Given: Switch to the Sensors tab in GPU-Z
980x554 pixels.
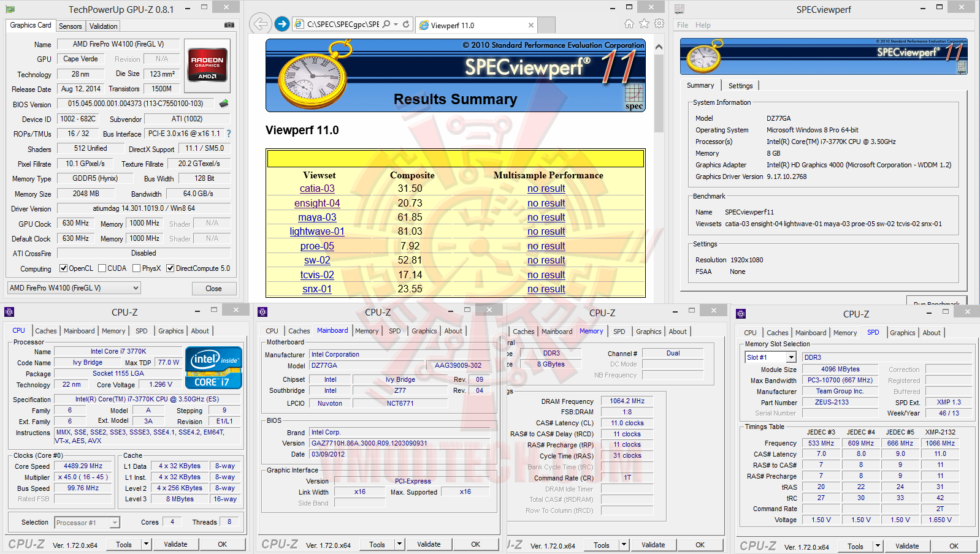Looking at the screenshot, I should pos(71,26).
